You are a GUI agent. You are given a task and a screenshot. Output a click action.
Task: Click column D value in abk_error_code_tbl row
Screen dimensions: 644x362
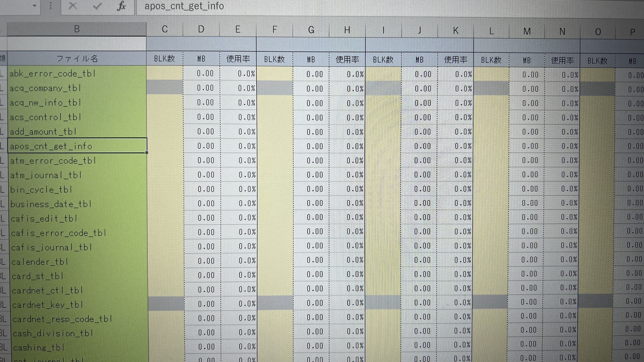click(202, 73)
